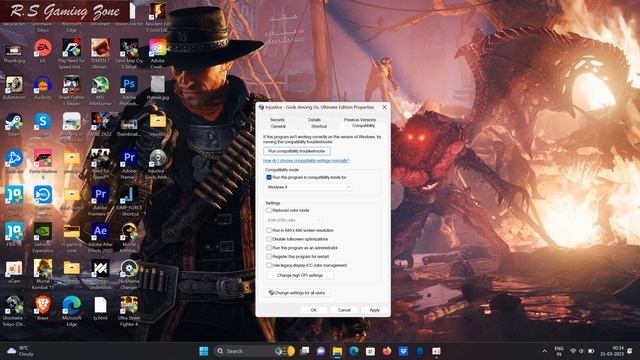Apply the compatibility settings
Viewport: 640px width, 360px height.
(375, 310)
